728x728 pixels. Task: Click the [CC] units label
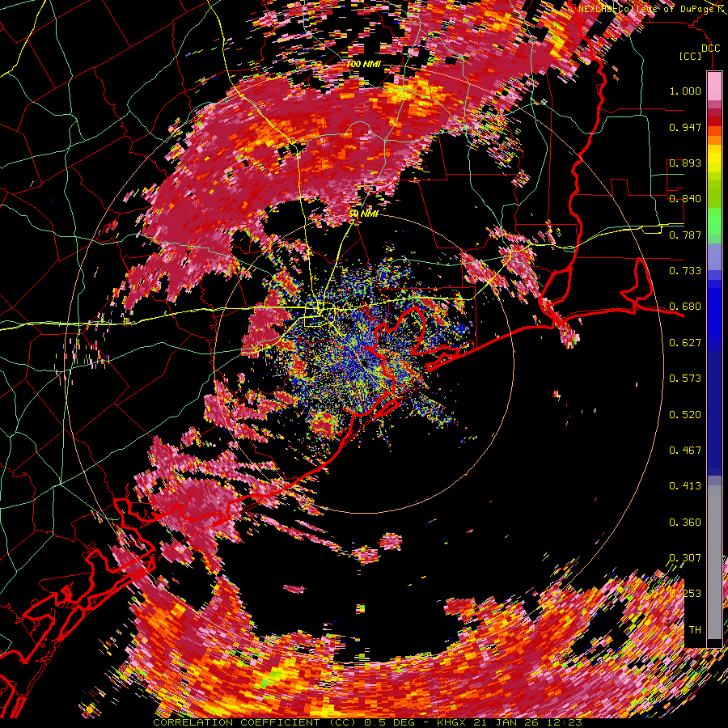(x=691, y=56)
